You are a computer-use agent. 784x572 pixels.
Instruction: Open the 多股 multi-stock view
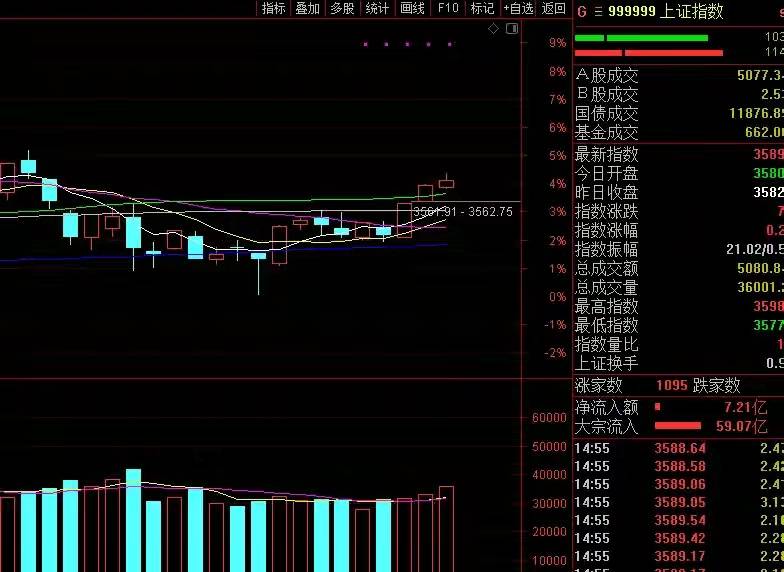point(342,8)
